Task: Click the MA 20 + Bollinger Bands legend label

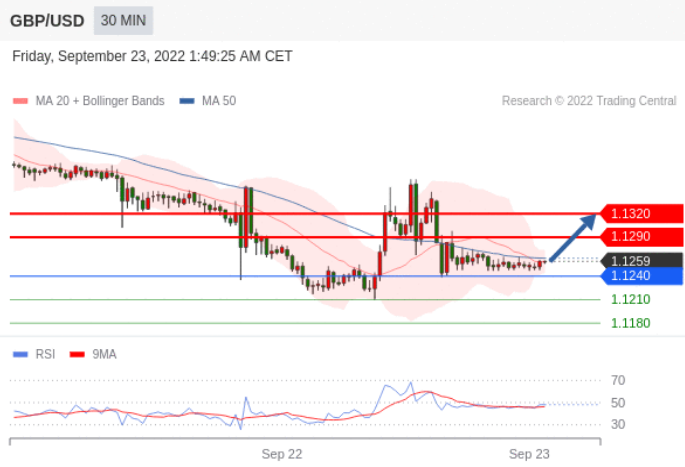Action: 100,101
